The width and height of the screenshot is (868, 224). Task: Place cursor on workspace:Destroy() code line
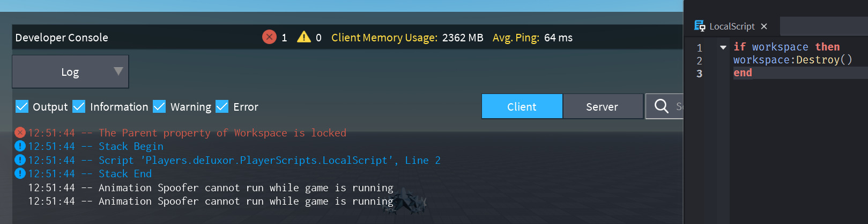point(792,60)
